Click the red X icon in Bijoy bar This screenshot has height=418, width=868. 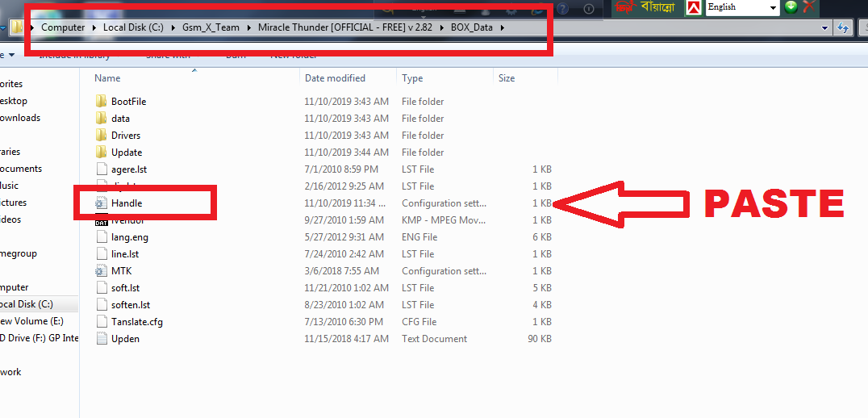809,7
